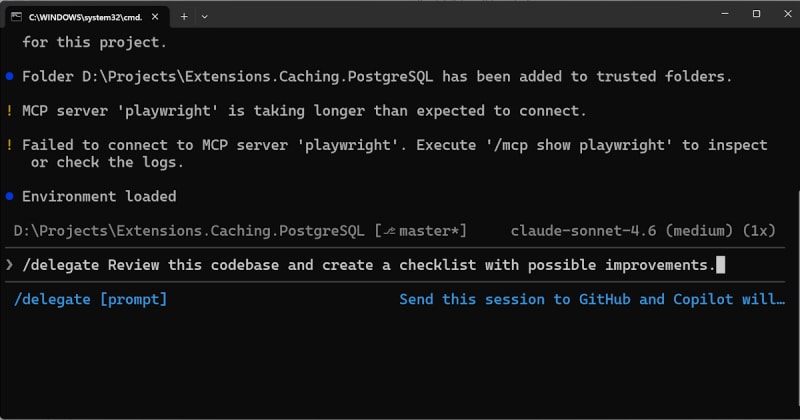Screen dimensions: 800x420
Task: Select the C:\WINDOWS\system32\cmd tab title
Action: click(x=83, y=16)
